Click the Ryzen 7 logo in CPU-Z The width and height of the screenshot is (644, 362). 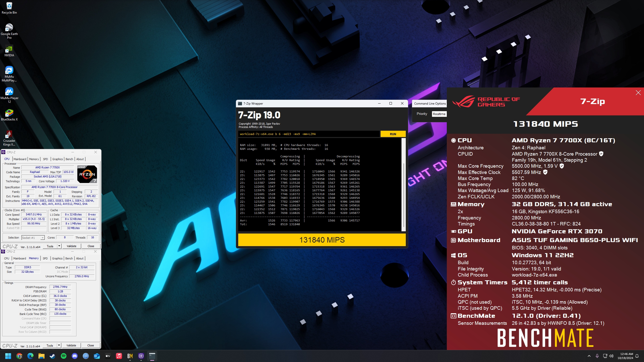(x=87, y=174)
